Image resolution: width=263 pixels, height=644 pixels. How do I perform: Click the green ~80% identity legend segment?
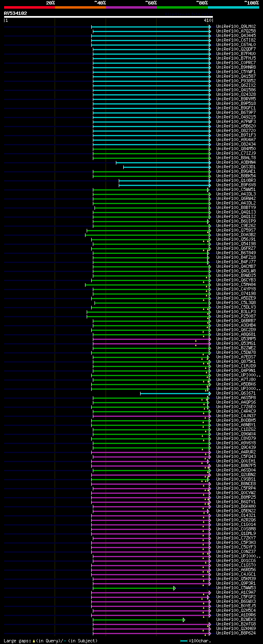click(182, 7)
